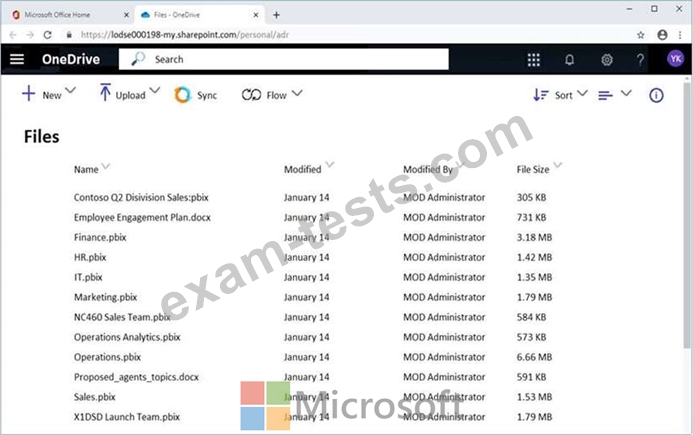Expand the Sort dropdown
Viewport: 693px width, 435px height.
pos(583,93)
